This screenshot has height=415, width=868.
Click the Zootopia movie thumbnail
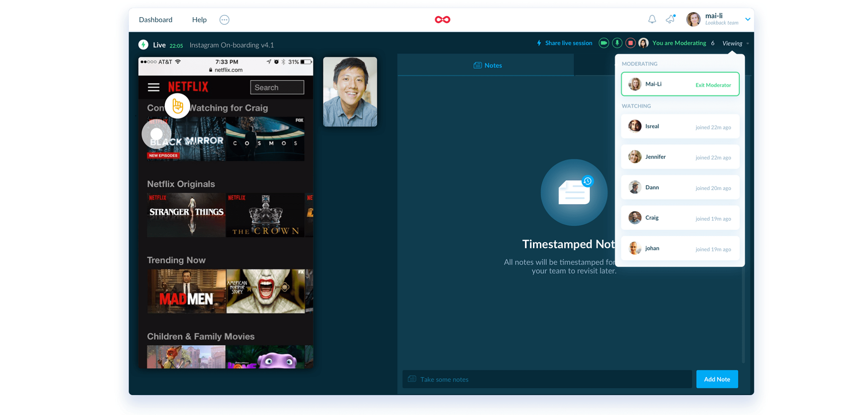(186, 357)
